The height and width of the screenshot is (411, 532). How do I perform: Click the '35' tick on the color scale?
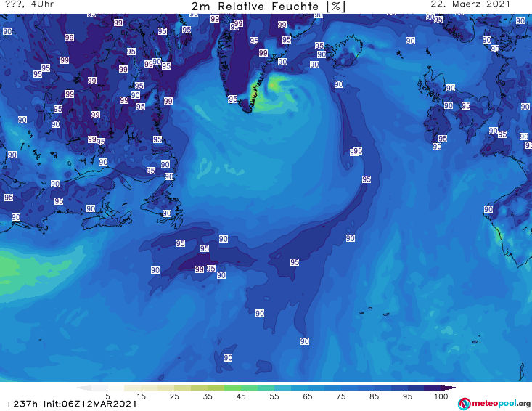point(208,396)
